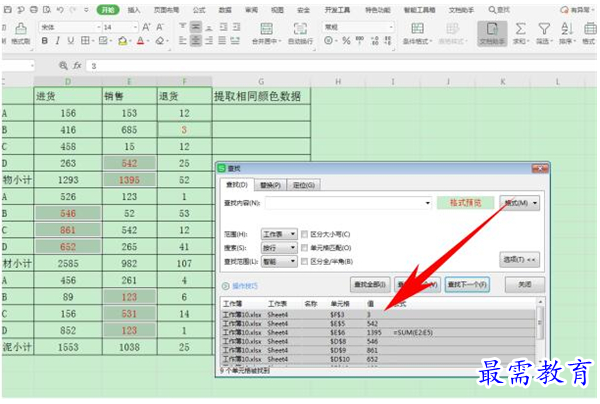Check the match case checkbox (区分大小写)
Viewport: 600px width, 404px height.
click(x=305, y=234)
